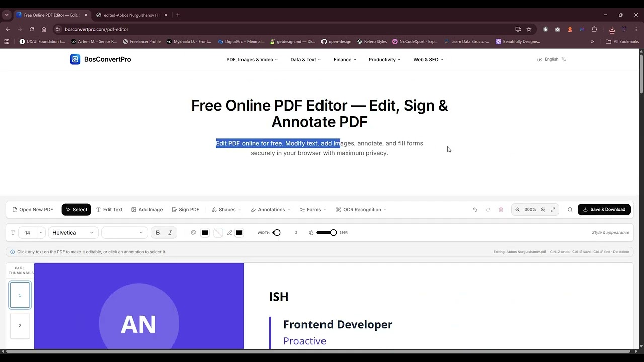Click the transparent fill swatch
644x362 pixels.
218,233
